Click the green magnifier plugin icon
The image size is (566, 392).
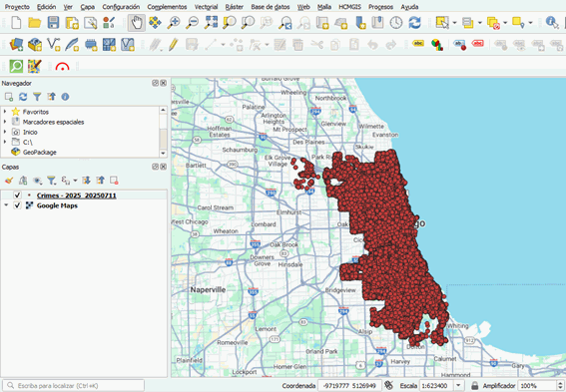click(x=16, y=67)
